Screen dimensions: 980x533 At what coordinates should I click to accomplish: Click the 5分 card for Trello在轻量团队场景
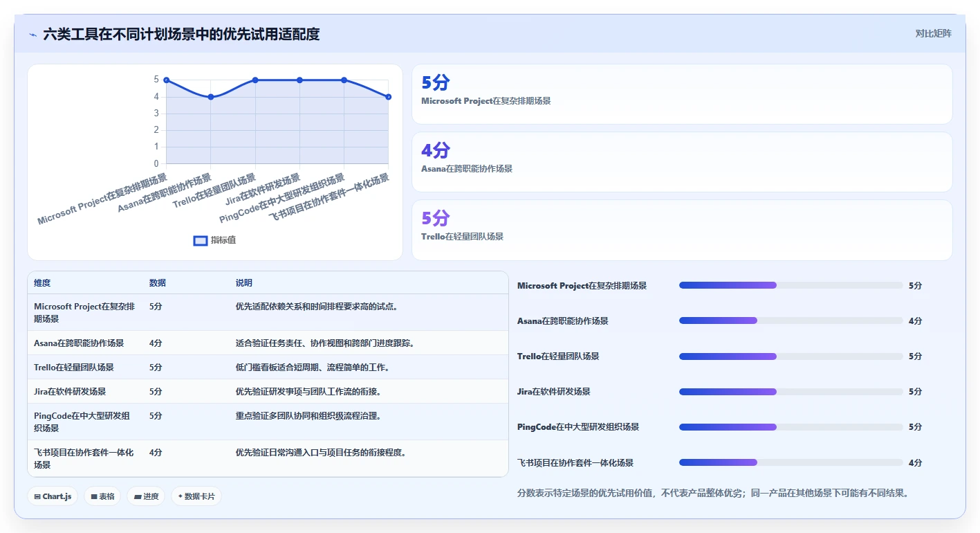pos(682,230)
